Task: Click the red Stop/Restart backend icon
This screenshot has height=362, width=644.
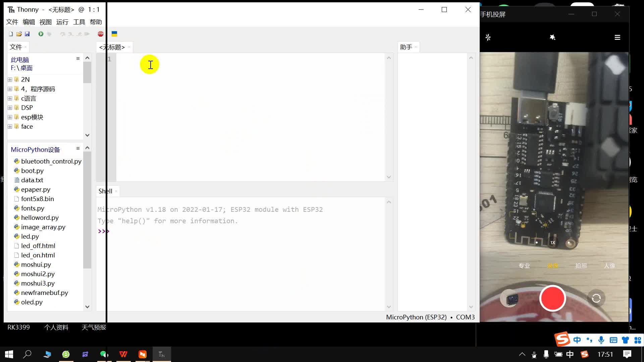Action: click(100, 34)
